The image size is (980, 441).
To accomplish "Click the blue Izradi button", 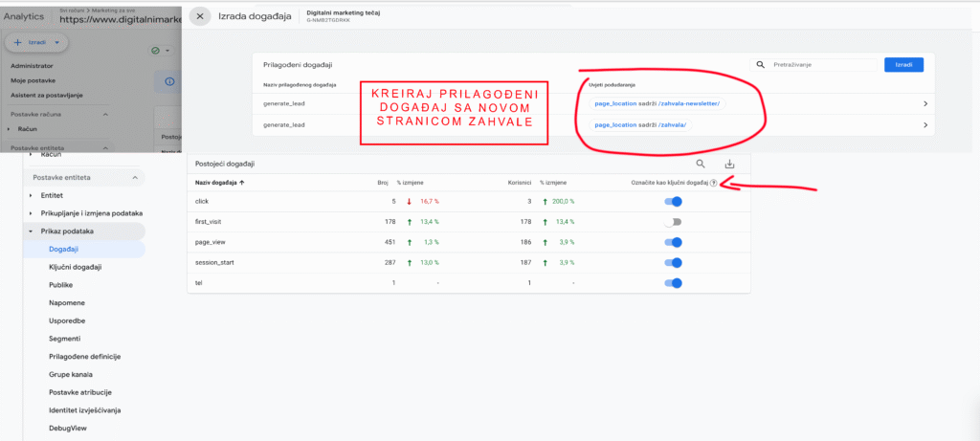I will [x=902, y=65].
